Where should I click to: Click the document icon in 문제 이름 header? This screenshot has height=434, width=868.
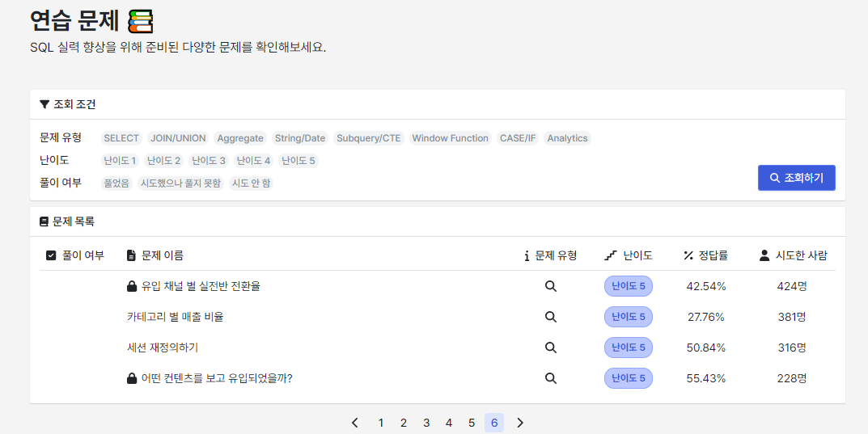pos(131,255)
